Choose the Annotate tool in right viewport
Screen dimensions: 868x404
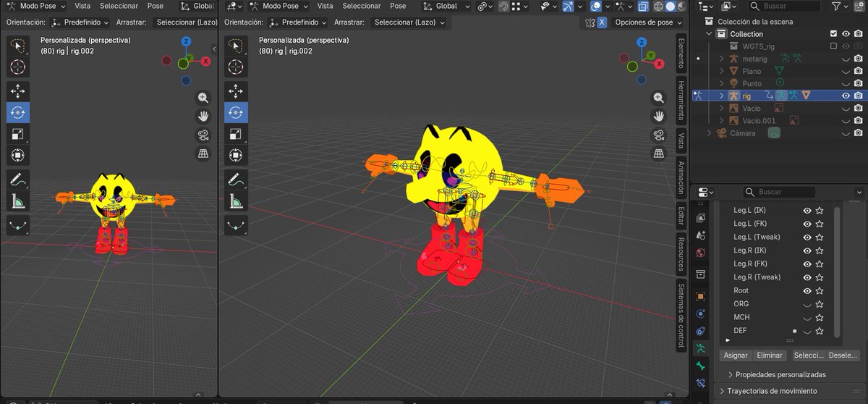click(x=235, y=179)
